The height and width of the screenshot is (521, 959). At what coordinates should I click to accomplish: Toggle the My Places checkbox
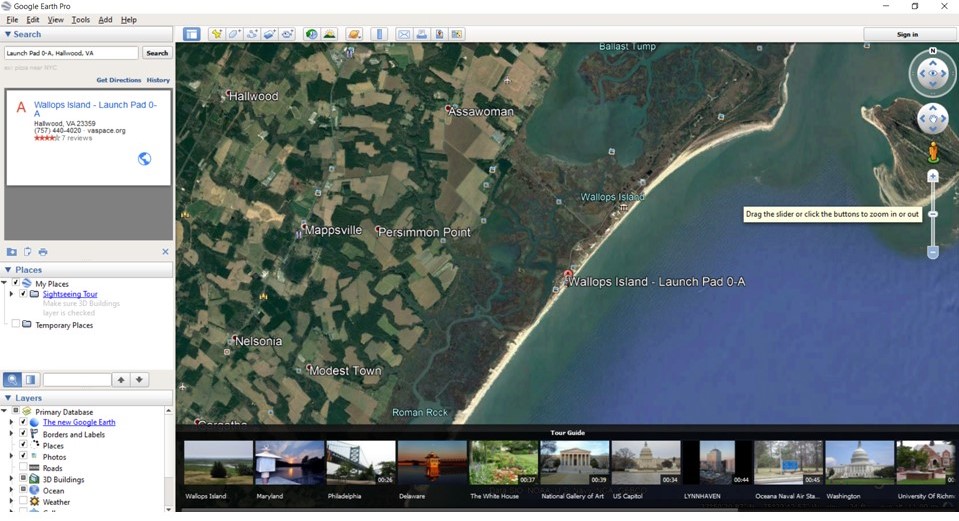pyautogui.click(x=16, y=283)
